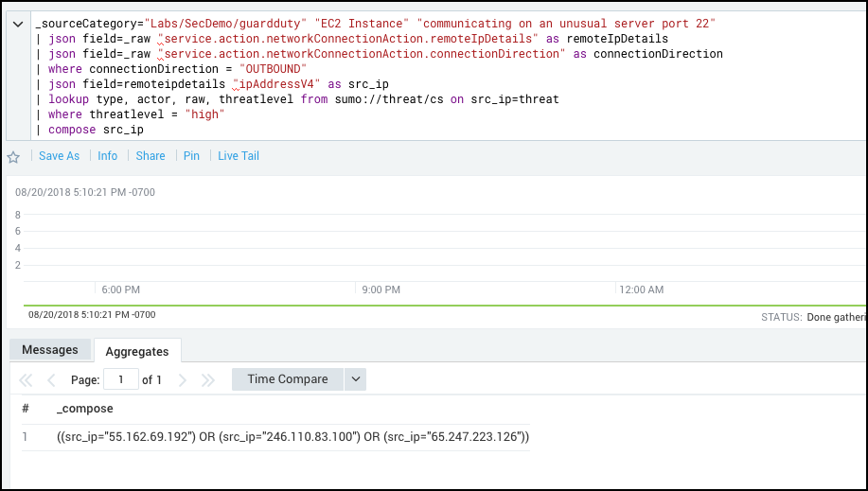Screen dimensions: 868x491
Task: Jump to last results page
Action: click(x=208, y=380)
